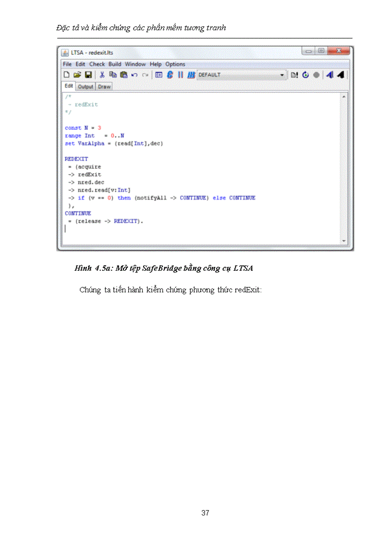
Task: Open the Check menu
Action: click(x=97, y=64)
